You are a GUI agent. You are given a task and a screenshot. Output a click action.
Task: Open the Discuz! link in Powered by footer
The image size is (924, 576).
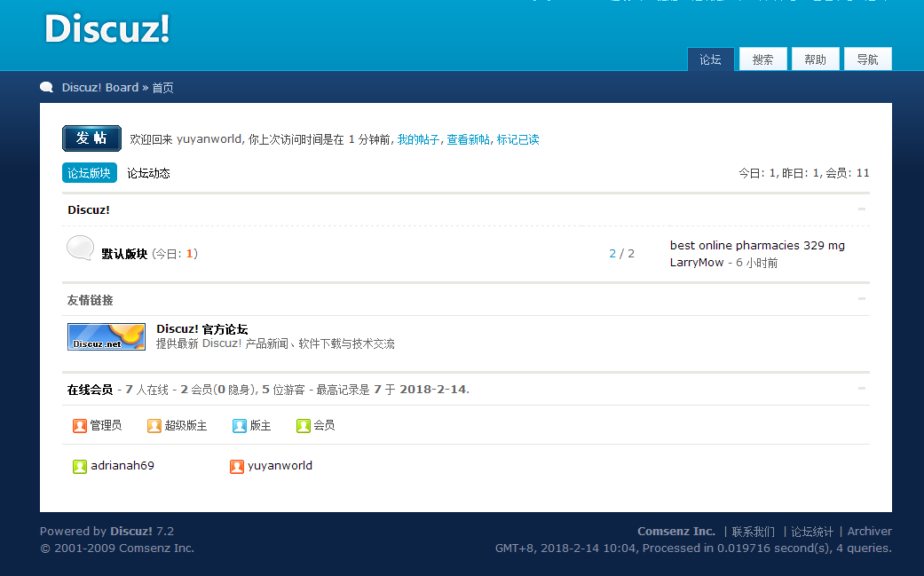(130, 532)
